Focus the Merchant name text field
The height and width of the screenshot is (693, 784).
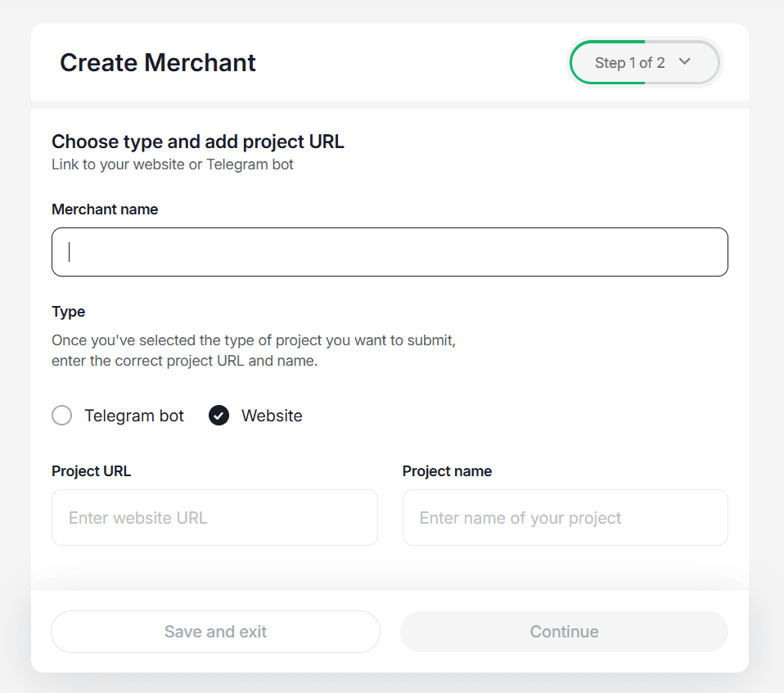pos(390,252)
